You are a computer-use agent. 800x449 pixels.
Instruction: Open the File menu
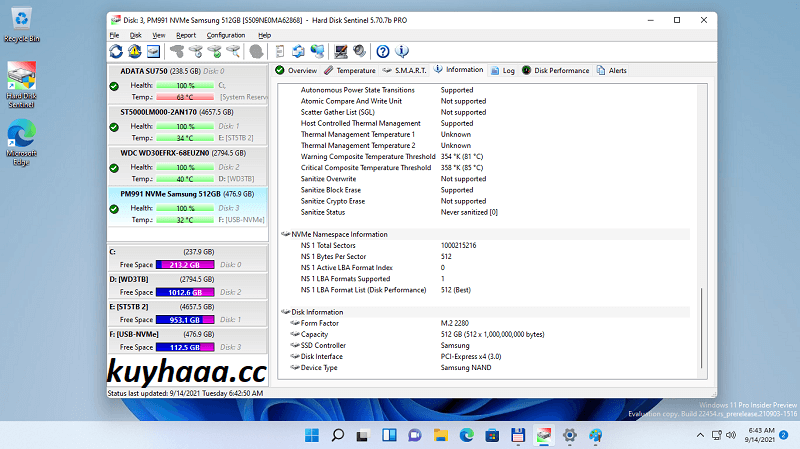coord(114,35)
